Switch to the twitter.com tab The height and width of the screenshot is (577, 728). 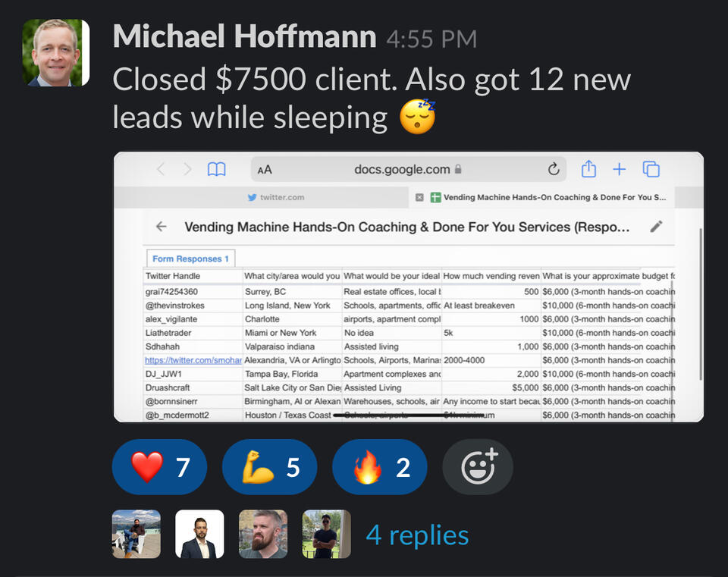pyautogui.click(x=276, y=197)
